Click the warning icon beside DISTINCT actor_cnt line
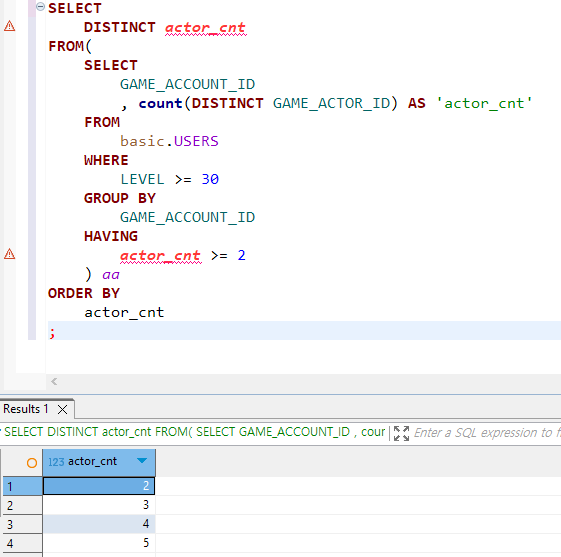This screenshot has height=557, width=561. 10,26
